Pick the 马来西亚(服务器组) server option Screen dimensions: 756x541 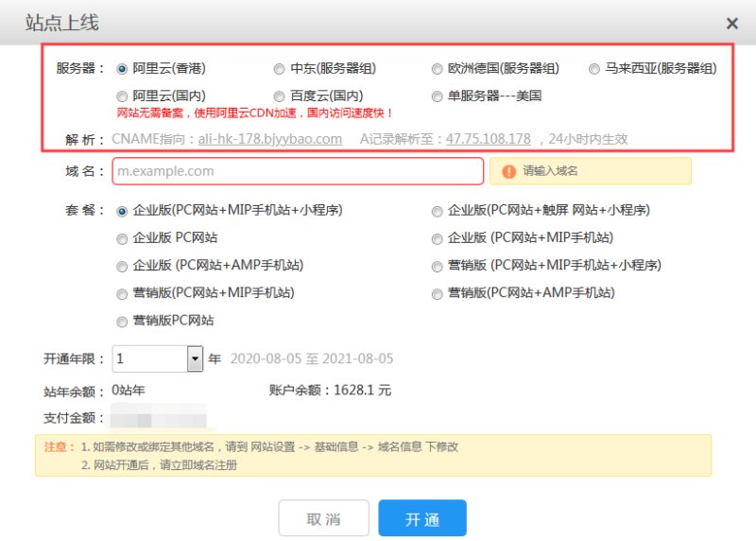pyautogui.click(x=594, y=69)
